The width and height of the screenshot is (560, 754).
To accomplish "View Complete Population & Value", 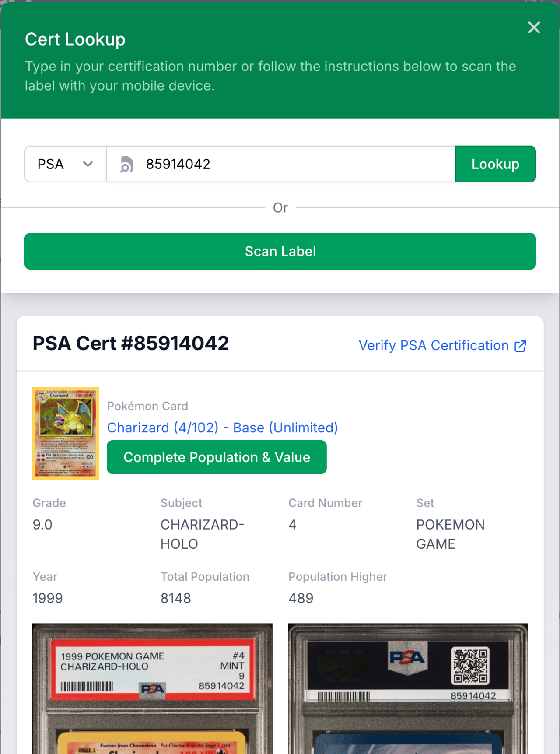I will pyautogui.click(x=217, y=457).
